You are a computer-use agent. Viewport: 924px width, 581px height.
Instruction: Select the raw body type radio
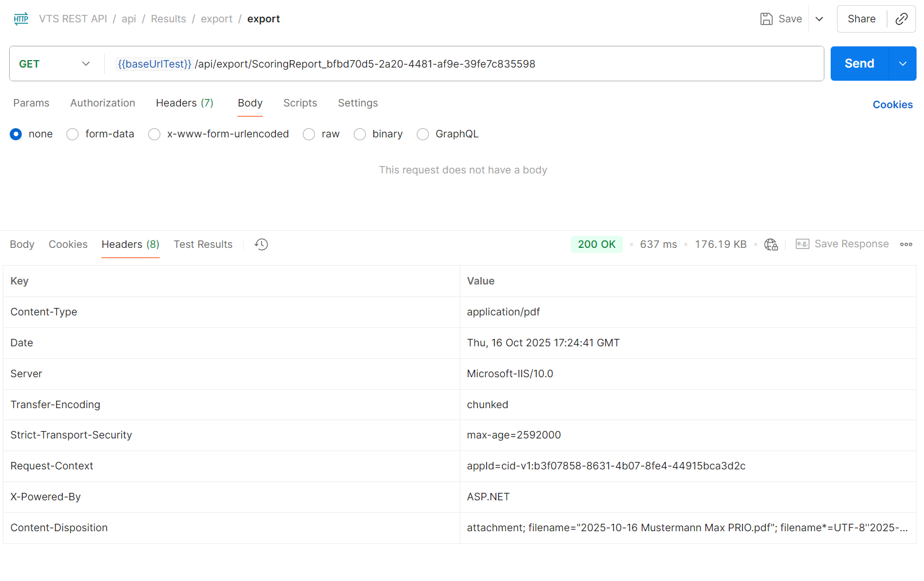(x=309, y=134)
